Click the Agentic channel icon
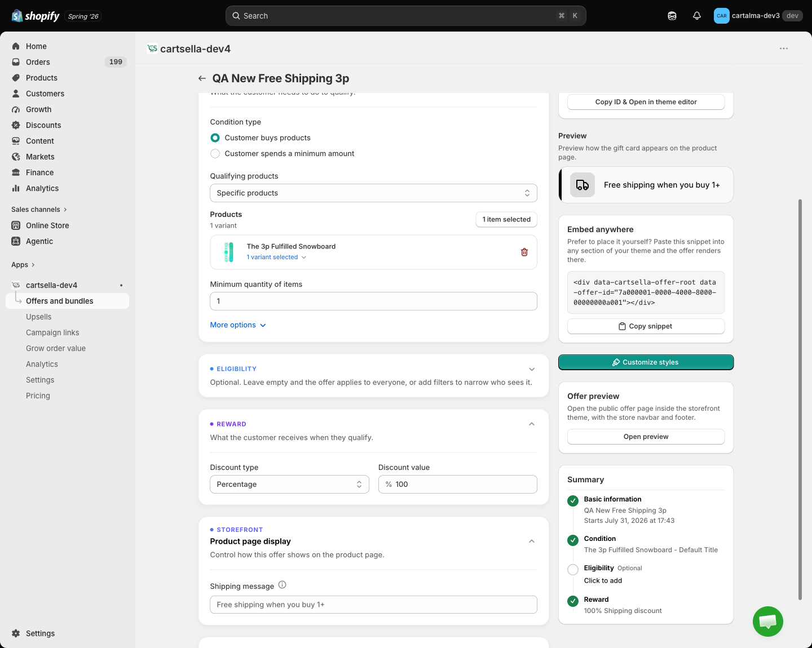 [x=16, y=241]
